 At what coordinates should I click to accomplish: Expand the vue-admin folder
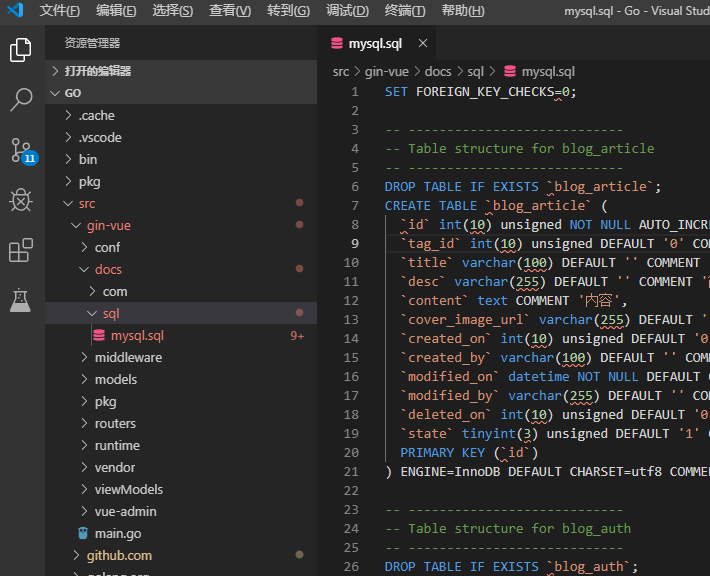[x=125, y=511]
